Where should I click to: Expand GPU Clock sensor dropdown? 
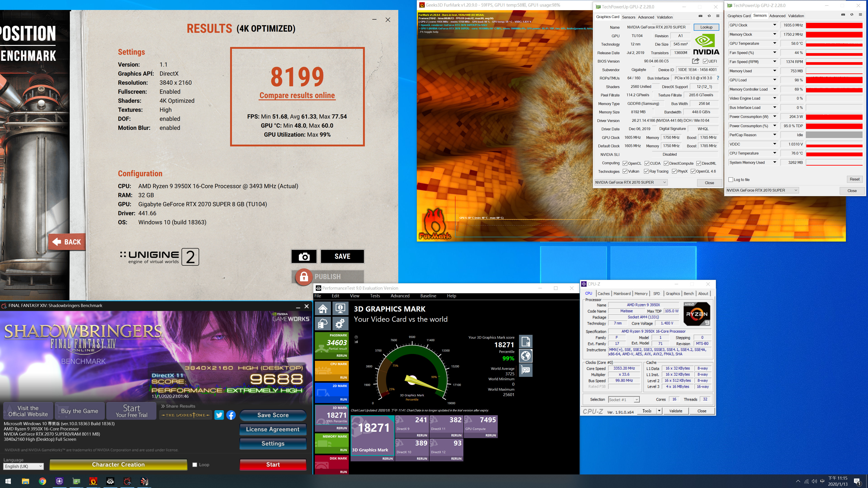pos(775,25)
